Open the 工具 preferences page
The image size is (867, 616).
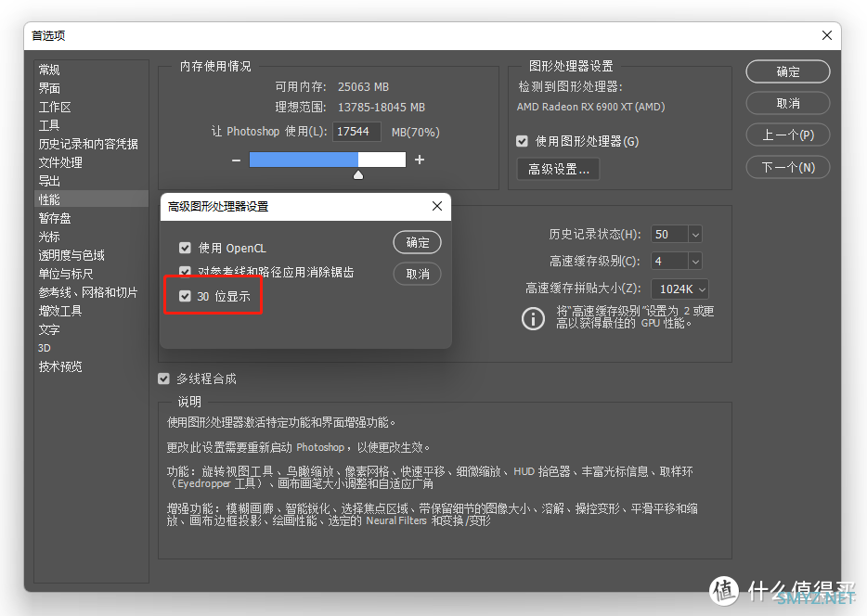(49, 125)
